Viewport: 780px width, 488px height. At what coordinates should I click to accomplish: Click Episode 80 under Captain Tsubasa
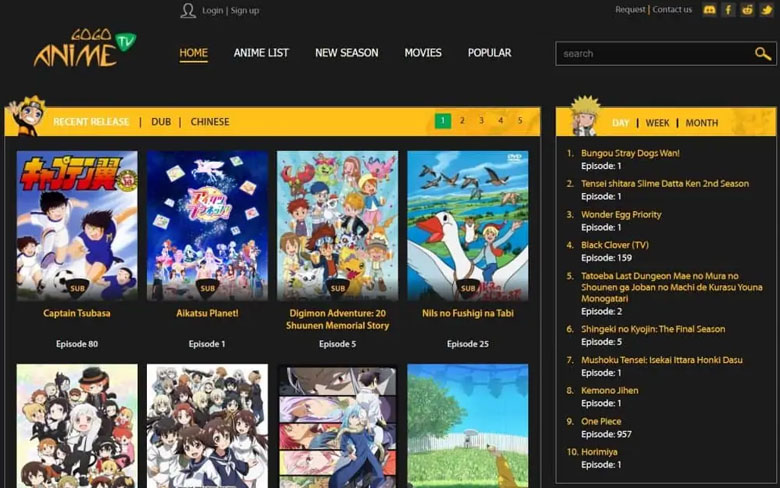(x=77, y=344)
